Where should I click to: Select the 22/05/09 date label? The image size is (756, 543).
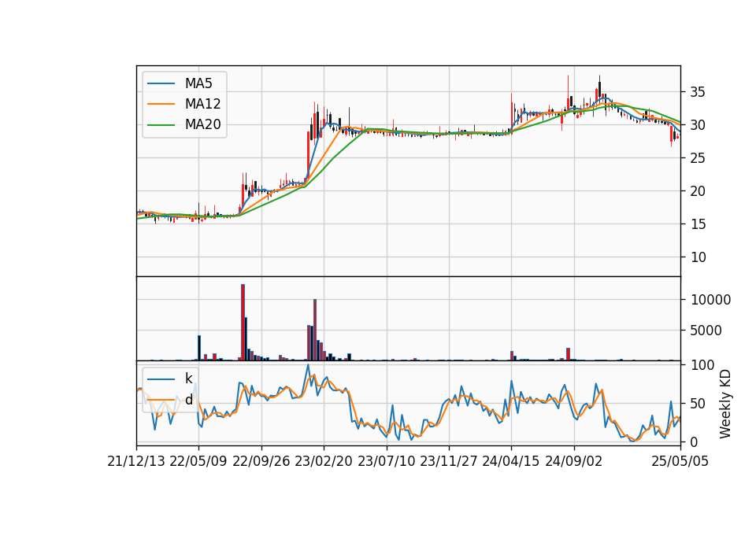198,461
